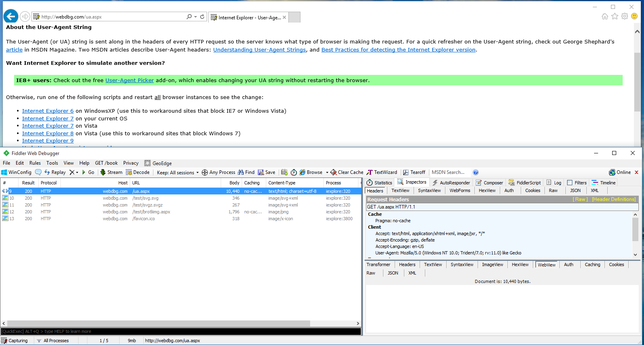The image size is (644, 345).
Task: Switch to the Timeline tab
Action: 603,183
